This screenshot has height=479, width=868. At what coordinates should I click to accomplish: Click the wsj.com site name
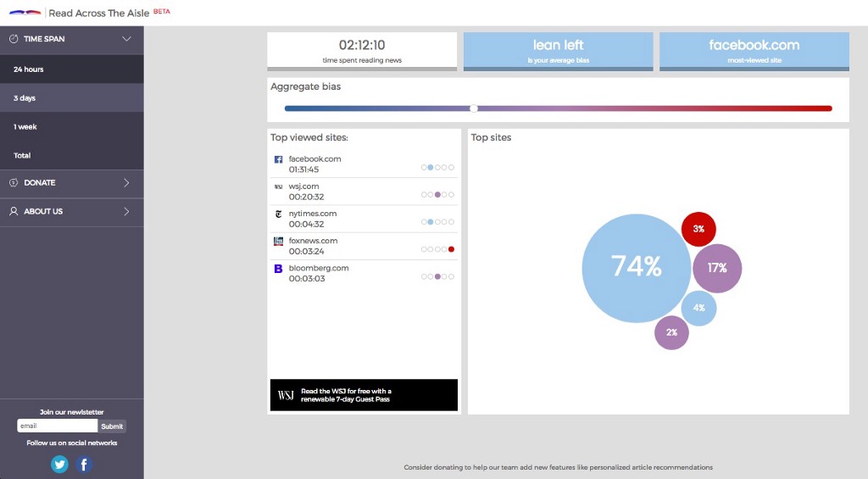coord(304,186)
